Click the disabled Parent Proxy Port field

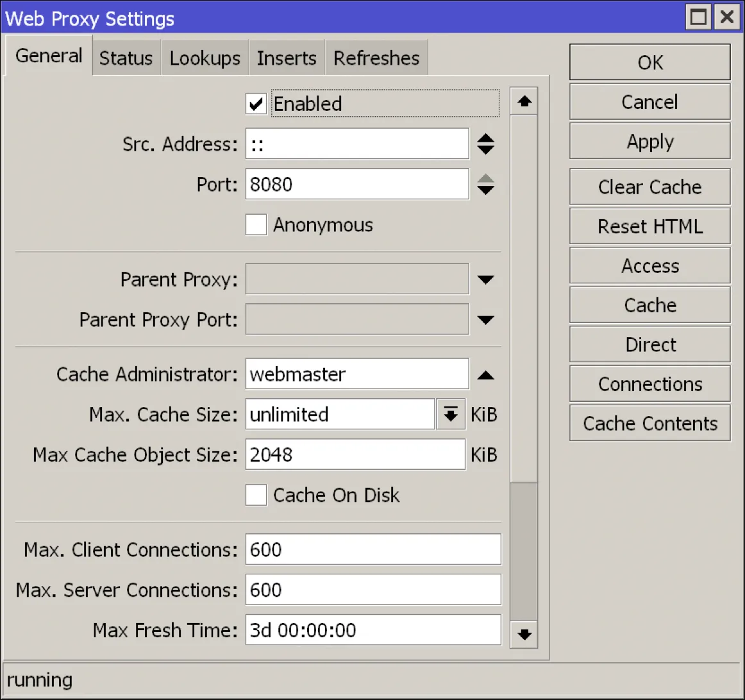357,319
